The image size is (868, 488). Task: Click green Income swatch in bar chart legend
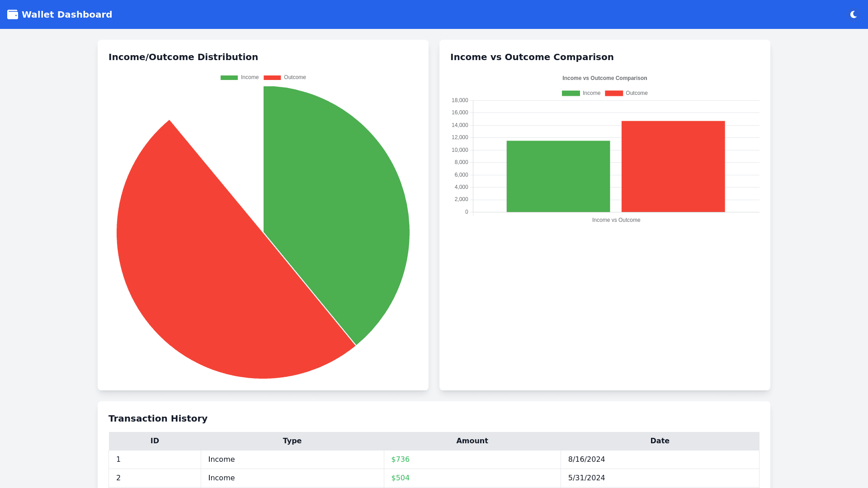571,94
